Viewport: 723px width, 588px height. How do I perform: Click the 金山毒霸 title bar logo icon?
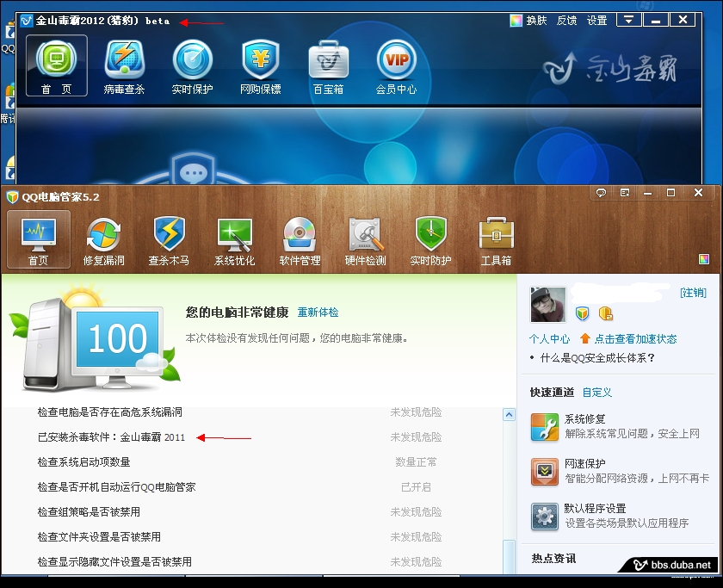(x=27, y=21)
